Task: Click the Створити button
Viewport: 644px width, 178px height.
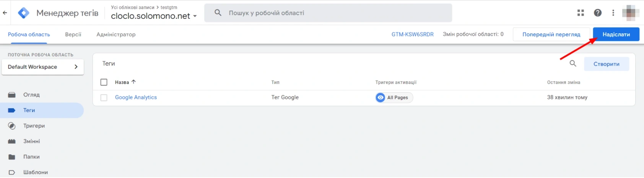Action: tap(606, 64)
